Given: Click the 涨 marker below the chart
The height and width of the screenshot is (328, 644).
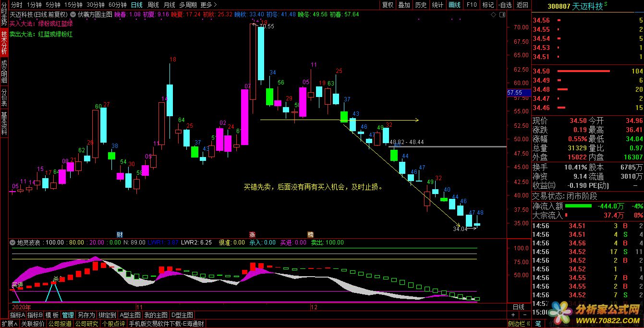Looking at the screenshot, I should [252, 234].
